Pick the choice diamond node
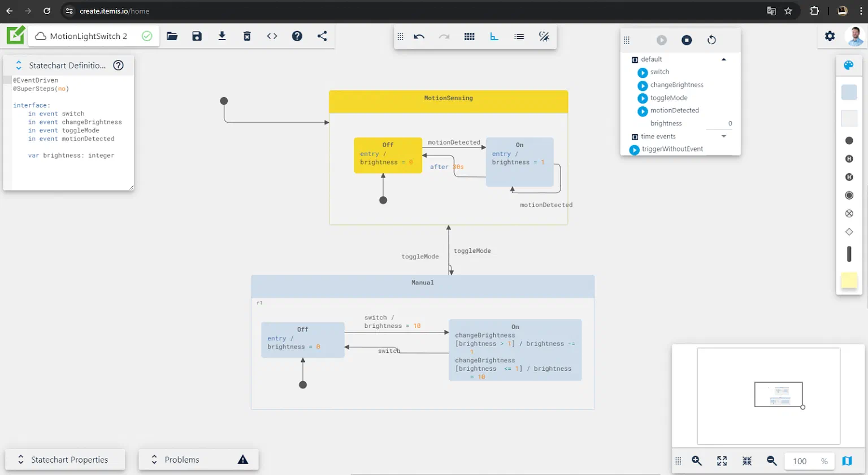Viewport: 868px width, 475px height. [x=849, y=232]
